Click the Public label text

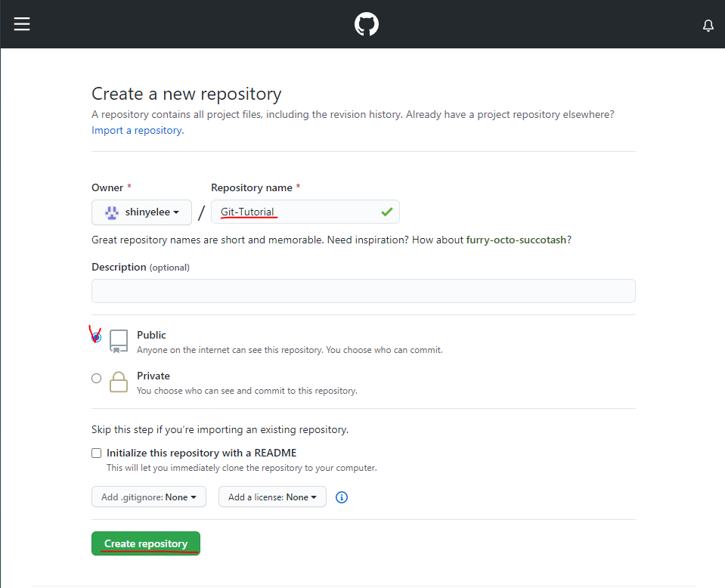[151, 335]
